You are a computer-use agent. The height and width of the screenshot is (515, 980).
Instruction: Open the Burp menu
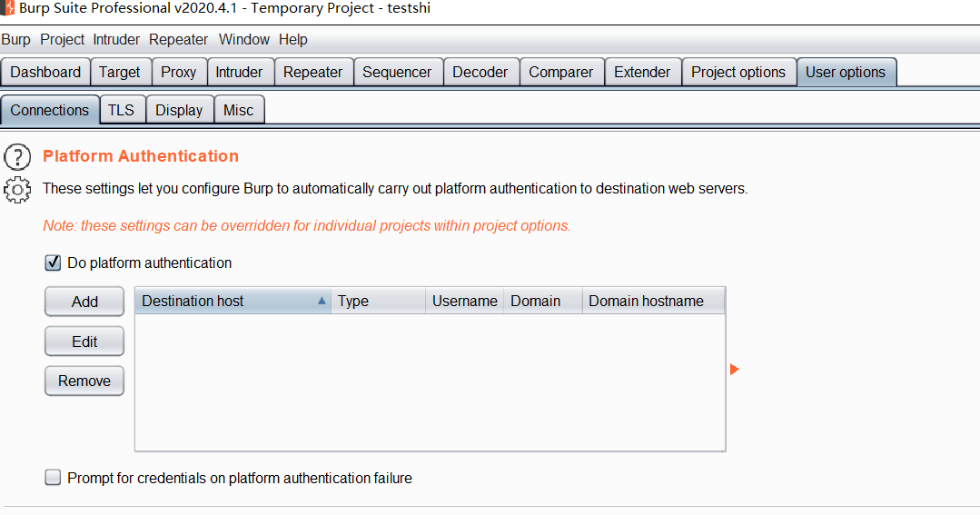(x=15, y=39)
